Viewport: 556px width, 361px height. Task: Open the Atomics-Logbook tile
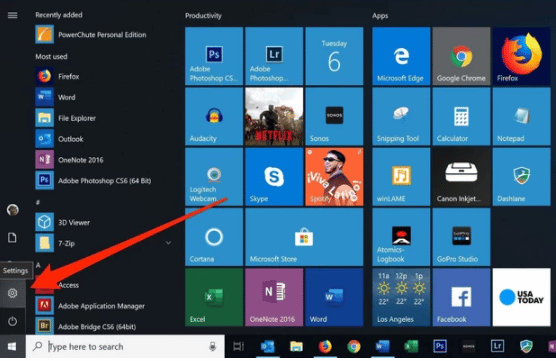click(401, 237)
